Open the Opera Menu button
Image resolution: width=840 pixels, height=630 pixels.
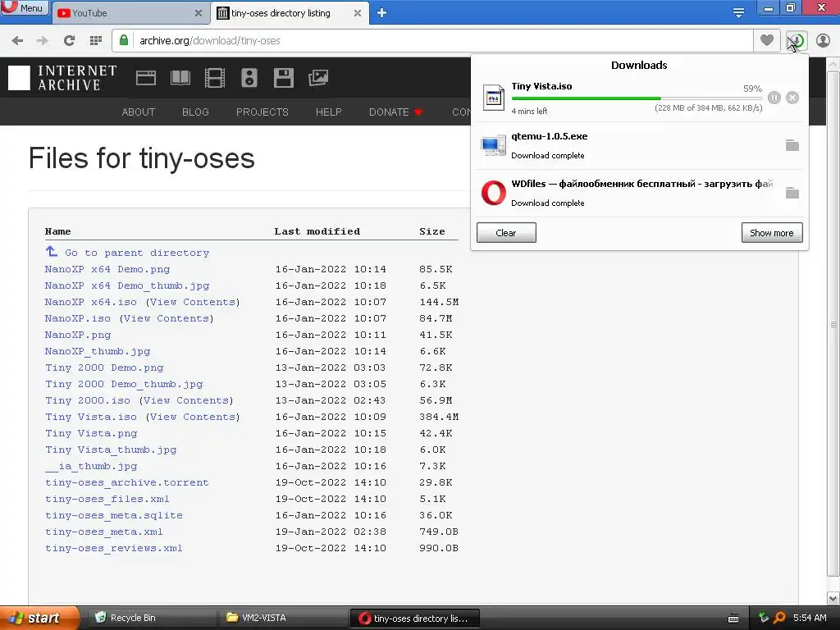click(25, 7)
